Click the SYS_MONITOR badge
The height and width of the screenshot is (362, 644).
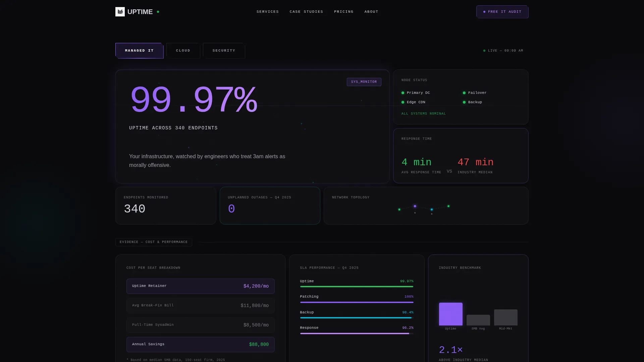click(x=364, y=82)
